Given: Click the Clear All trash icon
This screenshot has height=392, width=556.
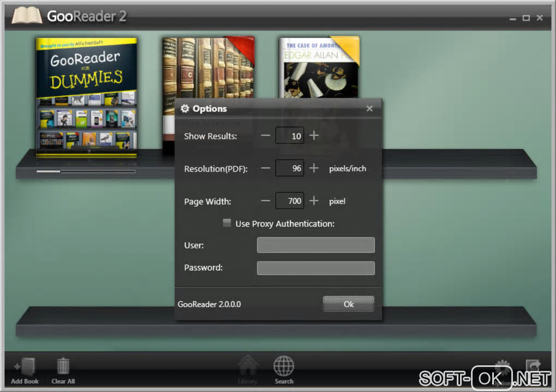Looking at the screenshot, I should click(x=63, y=366).
